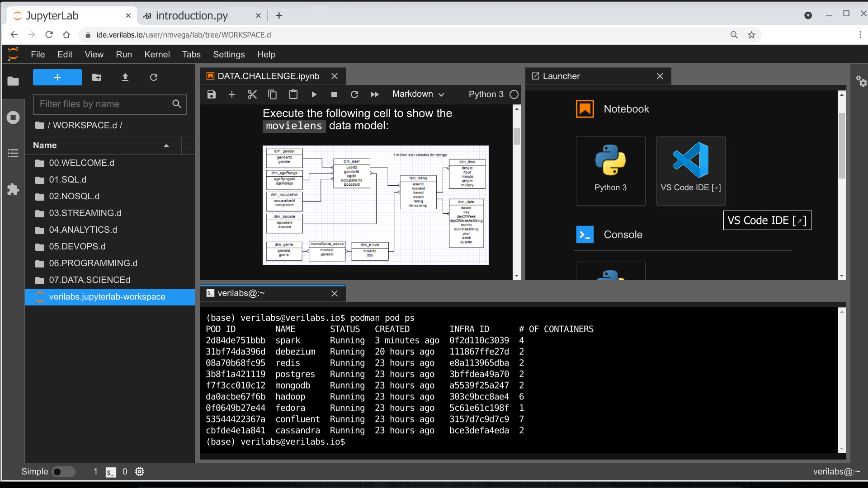Click the terminal count icon in status bar
Image resolution: width=868 pixels, height=488 pixels.
tap(111, 472)
